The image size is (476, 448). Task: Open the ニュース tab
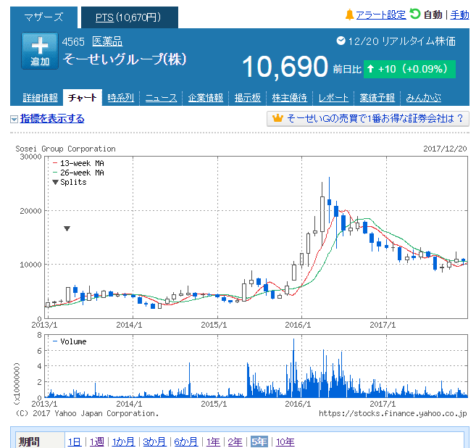tap(161, 97)
